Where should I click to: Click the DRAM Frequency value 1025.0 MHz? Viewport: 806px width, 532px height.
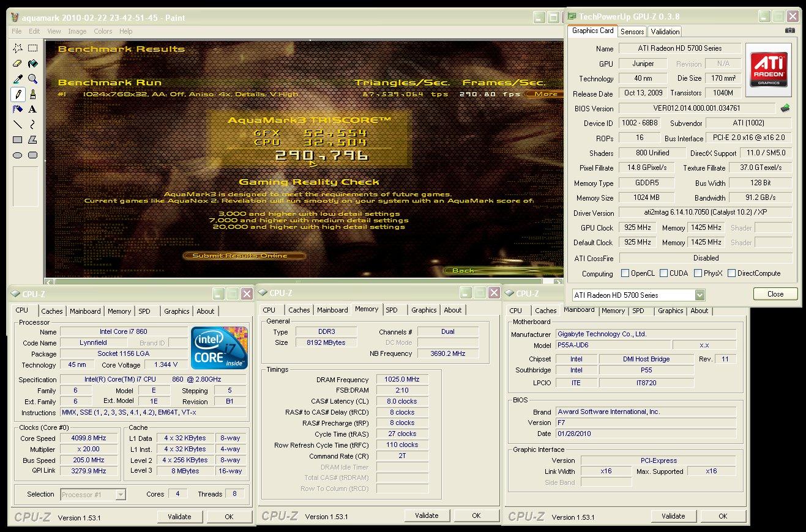click(x=402, y=380)
